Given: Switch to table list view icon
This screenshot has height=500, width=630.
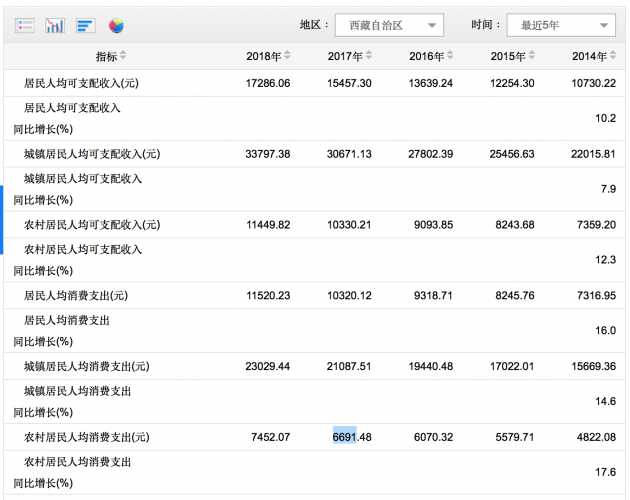Looking at the screenshot, I should tap(26, 25).
